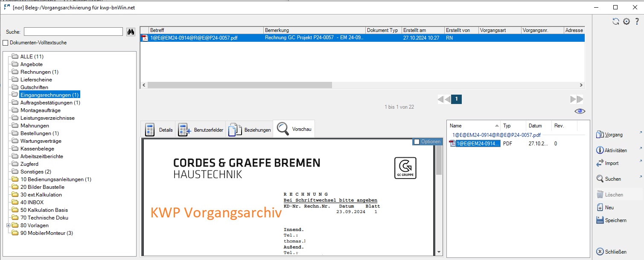
Task: Sort by the Betreff column header
Action: click(206, 30)
